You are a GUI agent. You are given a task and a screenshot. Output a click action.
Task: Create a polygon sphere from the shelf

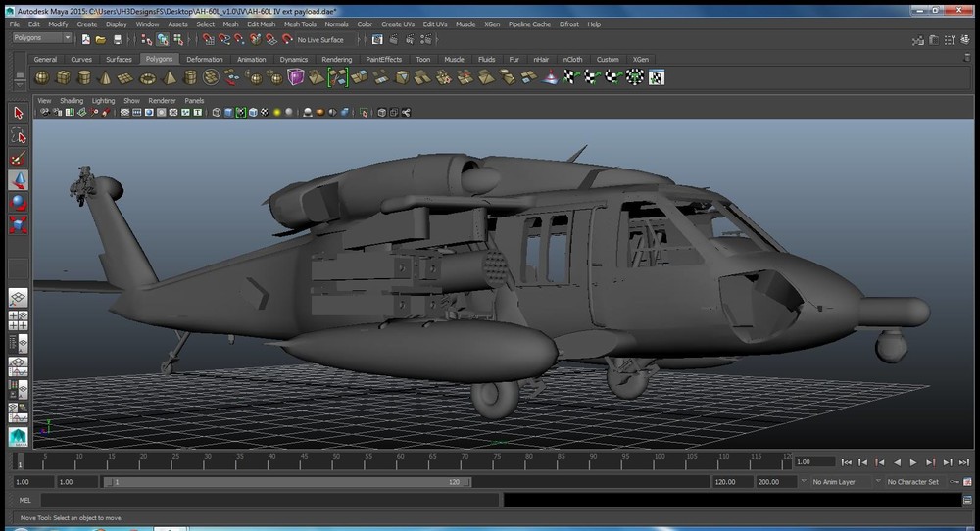click(42, 77)
